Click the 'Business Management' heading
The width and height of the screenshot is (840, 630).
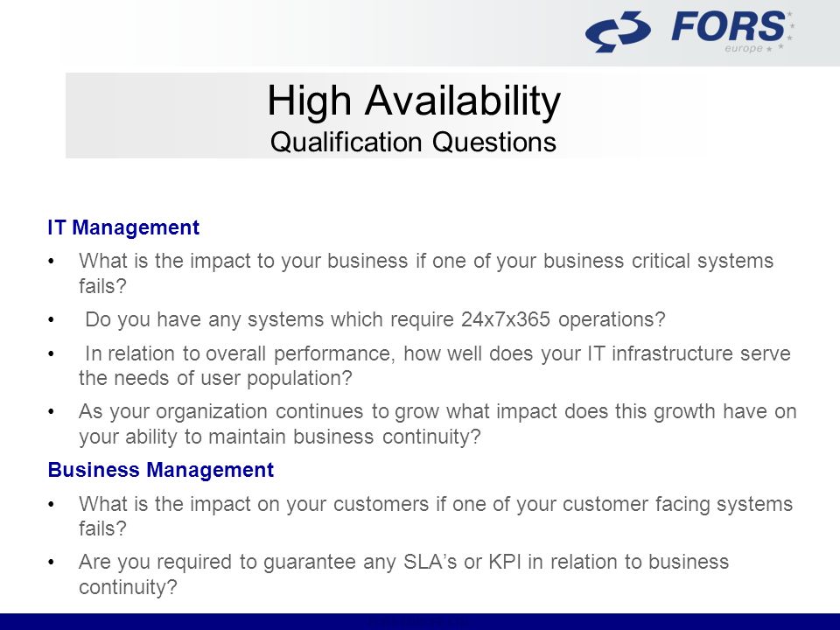tap(161, 470)
